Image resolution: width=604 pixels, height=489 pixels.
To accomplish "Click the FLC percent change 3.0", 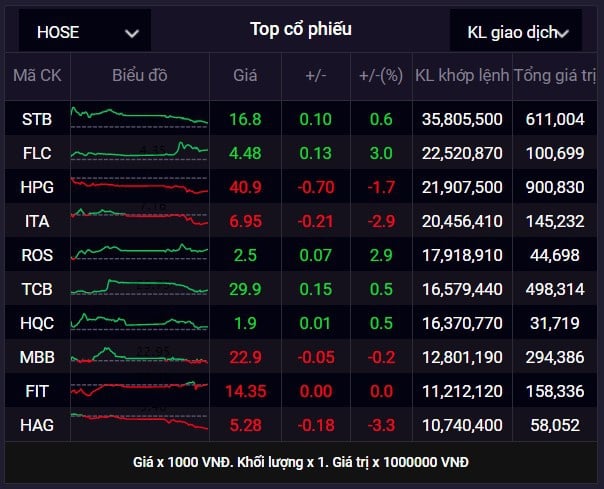I will coord(381,153).
